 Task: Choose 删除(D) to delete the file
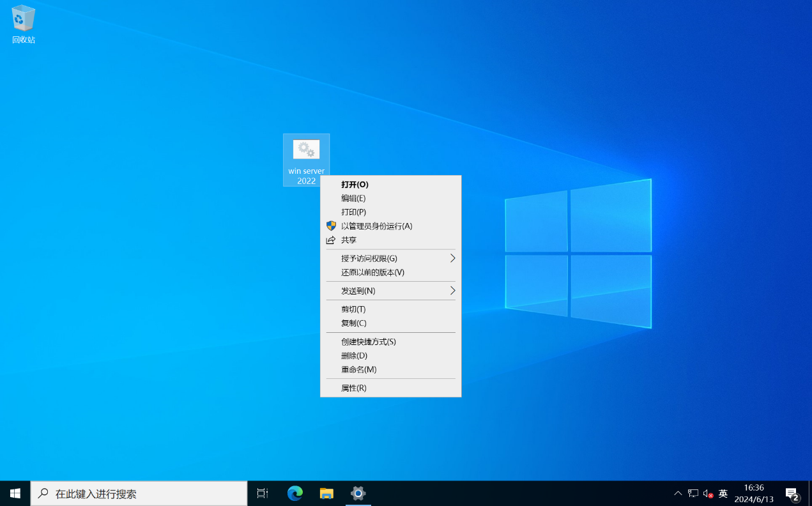[x=390, y=356]
